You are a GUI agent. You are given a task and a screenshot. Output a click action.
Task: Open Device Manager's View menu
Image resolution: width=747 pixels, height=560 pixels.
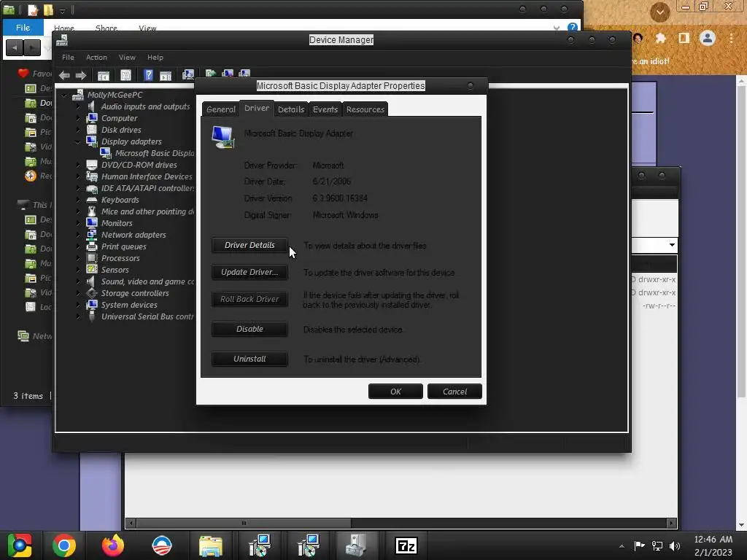click(x=127, y=57)
